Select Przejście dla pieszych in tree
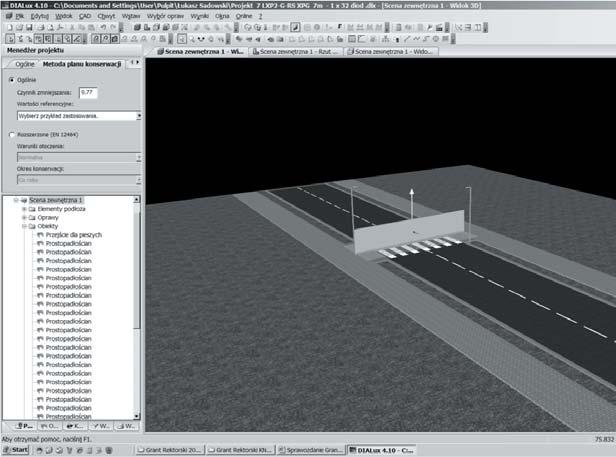Screen dimensions: 616x457 [74, 235]
